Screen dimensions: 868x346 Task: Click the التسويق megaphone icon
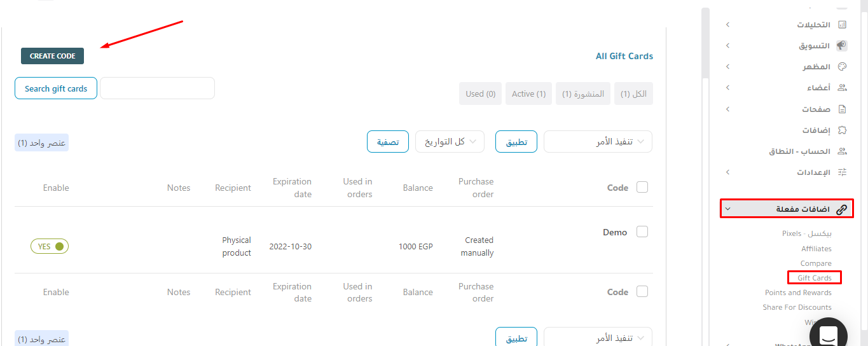[842, 46]
